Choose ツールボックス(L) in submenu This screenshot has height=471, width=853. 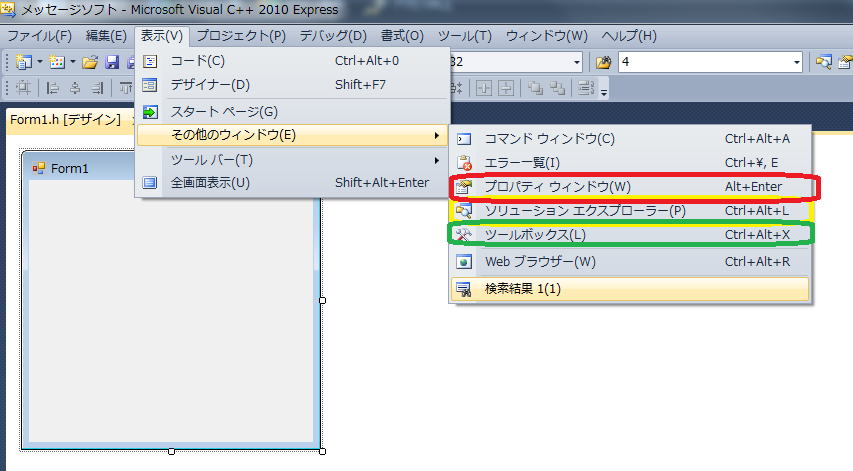630,234
